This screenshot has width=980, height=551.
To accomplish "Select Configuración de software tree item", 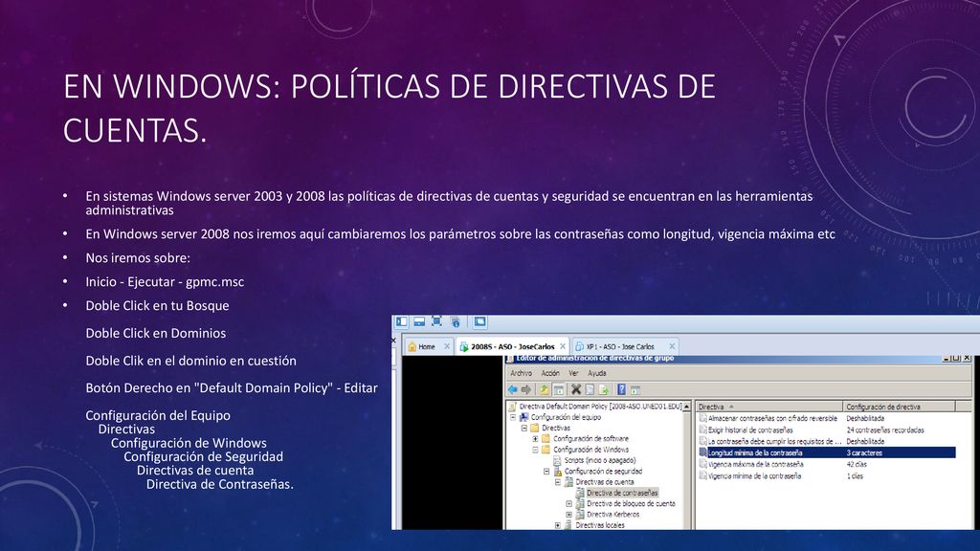I will pos(590,438).
